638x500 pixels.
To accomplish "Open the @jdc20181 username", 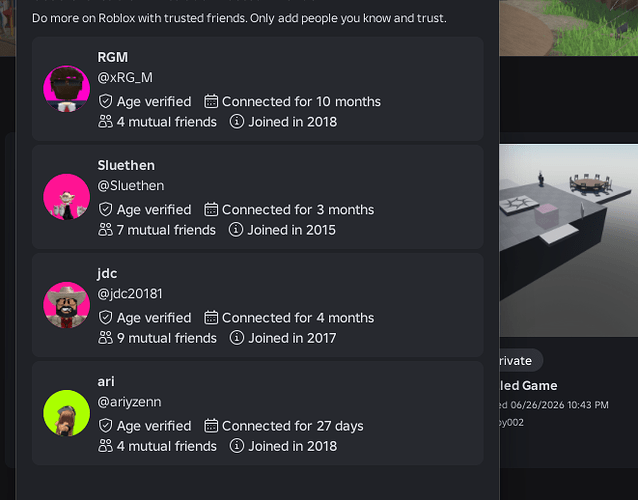I will pyautogui.click(x=130, y=294).
